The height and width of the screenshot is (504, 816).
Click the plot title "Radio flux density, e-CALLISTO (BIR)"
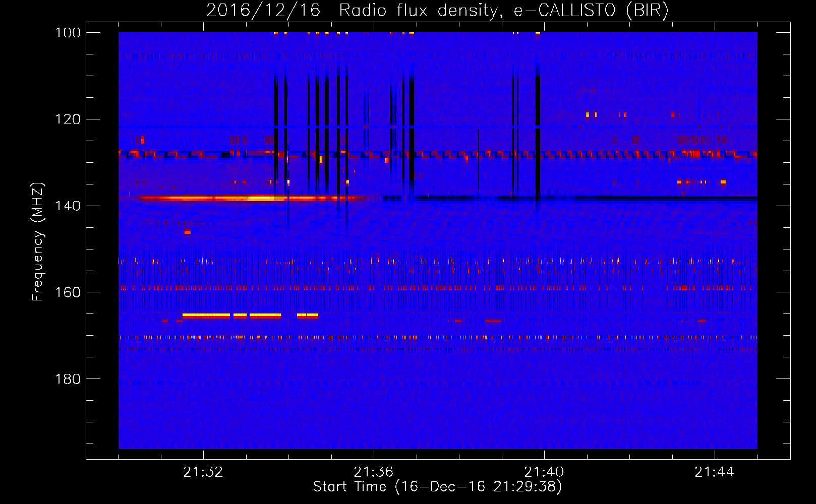503,11
